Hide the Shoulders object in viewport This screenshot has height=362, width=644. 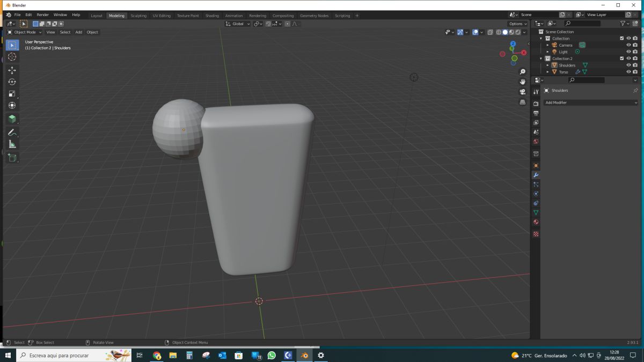(628, 65)
